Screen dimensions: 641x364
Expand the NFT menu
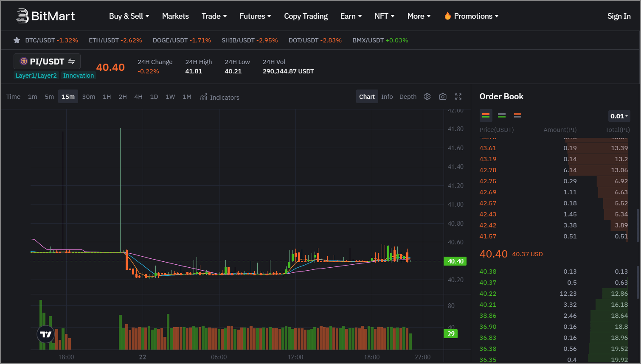(385, 16)
